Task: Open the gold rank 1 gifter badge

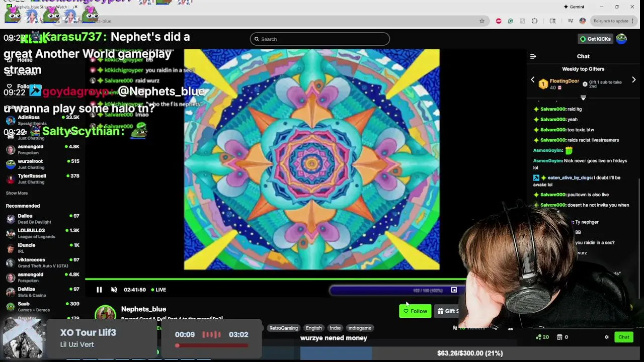Action: [x=543, y=84]
